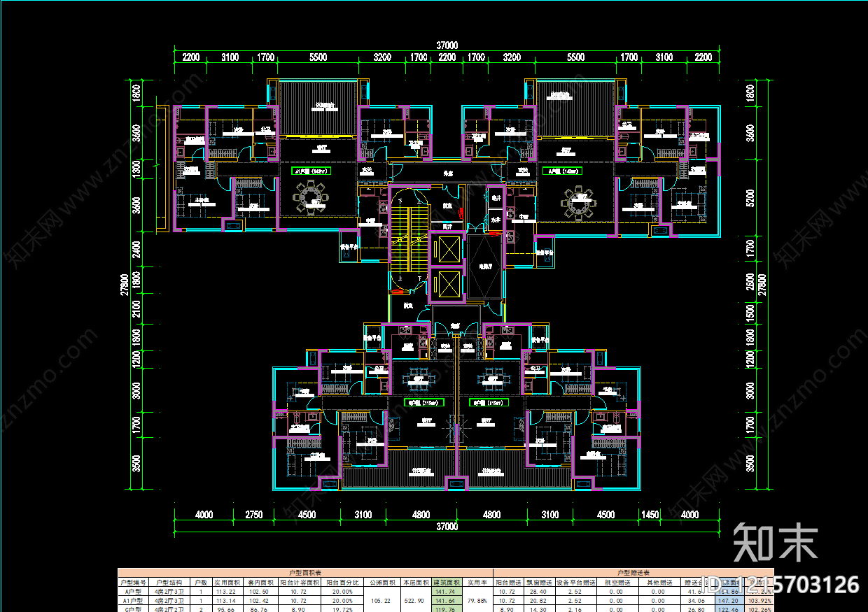Click the 522.90 floor area cell
The height and width of the screenshot is (612, 868).
point(416,600)
